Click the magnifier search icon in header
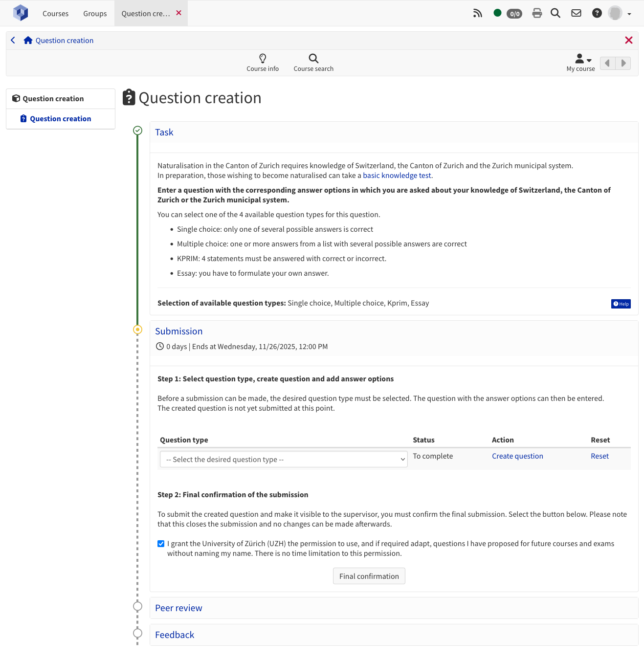Screen dimensions: 644x661 click(x=555, y=13)
